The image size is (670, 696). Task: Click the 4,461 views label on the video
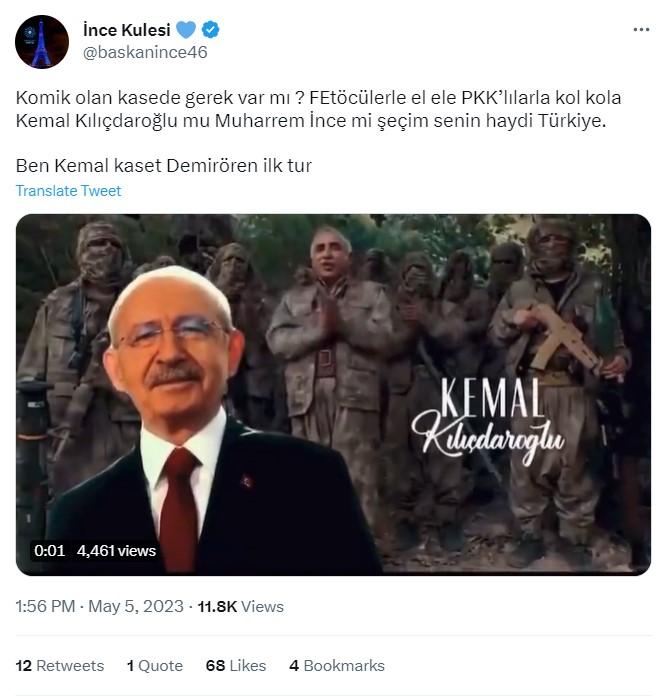[116, 551]
